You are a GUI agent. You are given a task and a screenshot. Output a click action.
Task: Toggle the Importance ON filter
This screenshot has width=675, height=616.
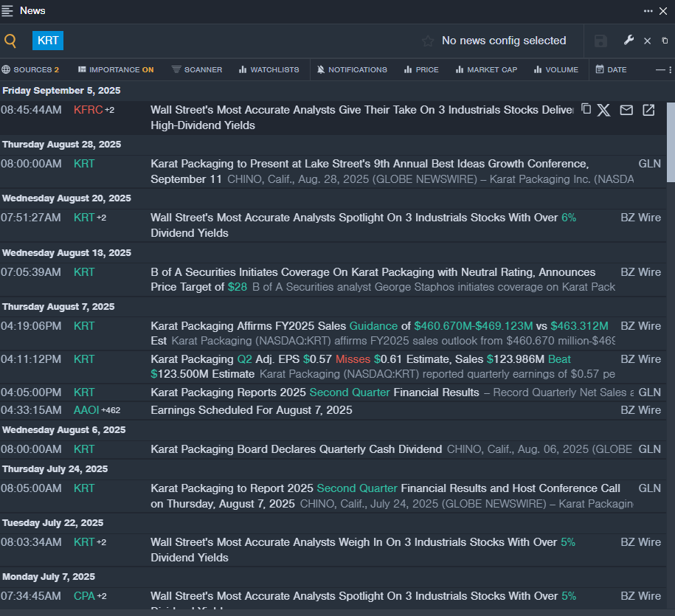click(x=116, y=70)
